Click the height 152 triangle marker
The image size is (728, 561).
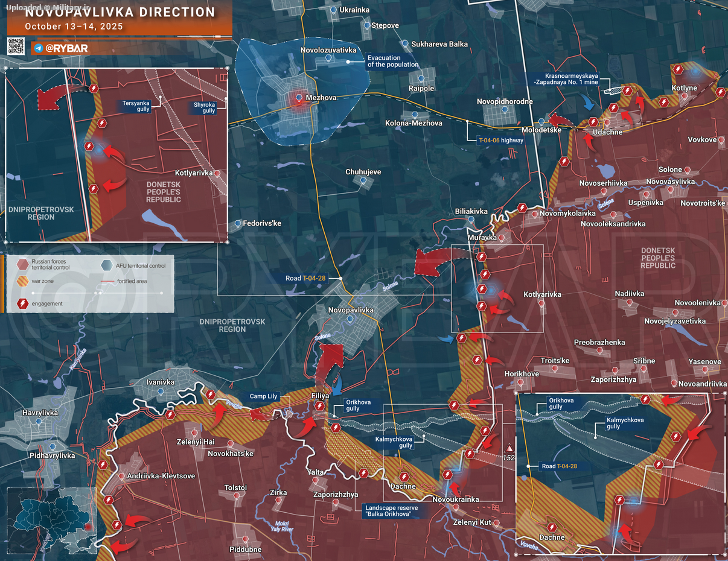[509, 449]
